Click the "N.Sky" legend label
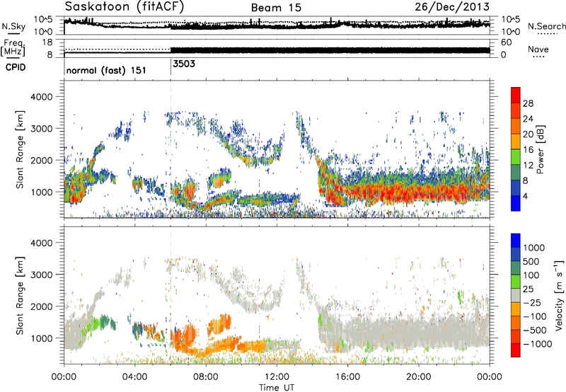 (13, 26)
